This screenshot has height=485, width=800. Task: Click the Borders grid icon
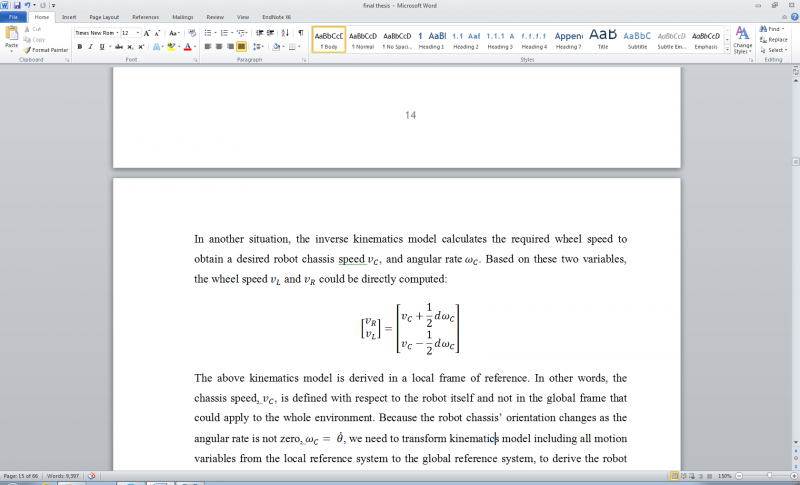(x=292, y=46)
